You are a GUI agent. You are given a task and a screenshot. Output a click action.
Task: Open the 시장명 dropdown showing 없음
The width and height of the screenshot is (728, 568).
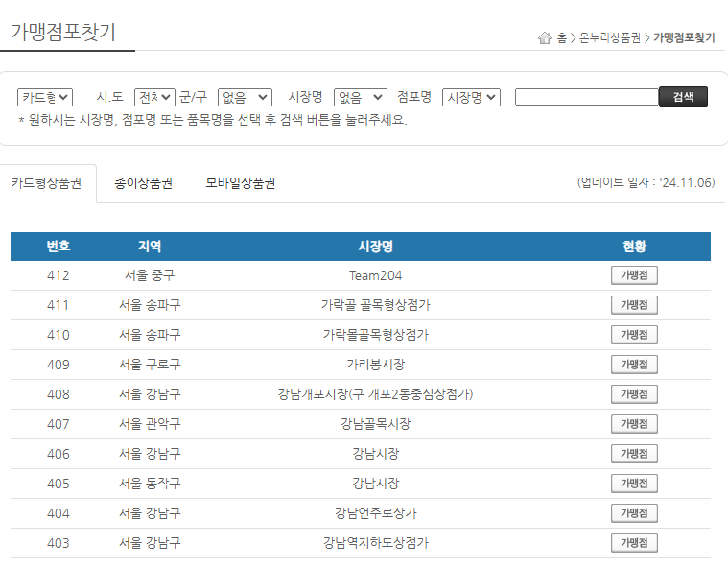tap(361, 98)
